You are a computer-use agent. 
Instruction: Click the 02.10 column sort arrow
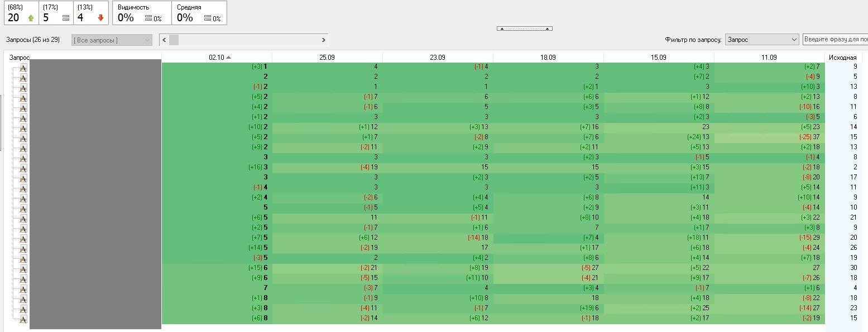[x=228, y=58]
